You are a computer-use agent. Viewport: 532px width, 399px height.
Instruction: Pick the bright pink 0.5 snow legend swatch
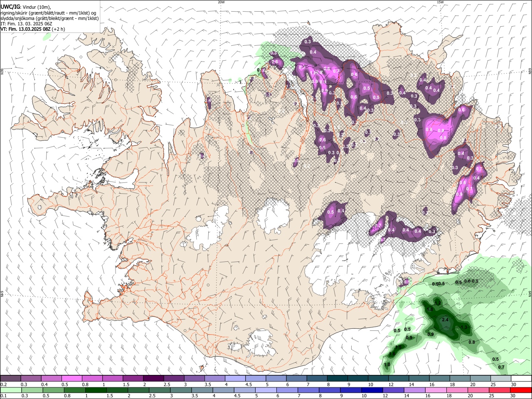(71, 379)
